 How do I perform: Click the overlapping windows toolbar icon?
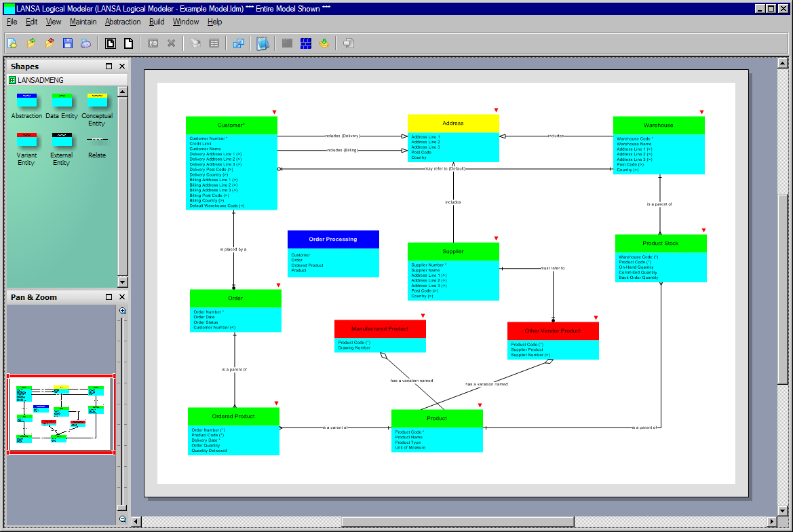[x=349, y=43]
